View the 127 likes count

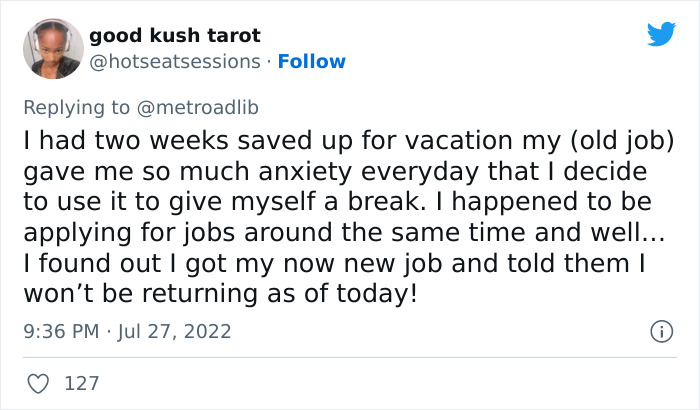(x=81, y=383)
